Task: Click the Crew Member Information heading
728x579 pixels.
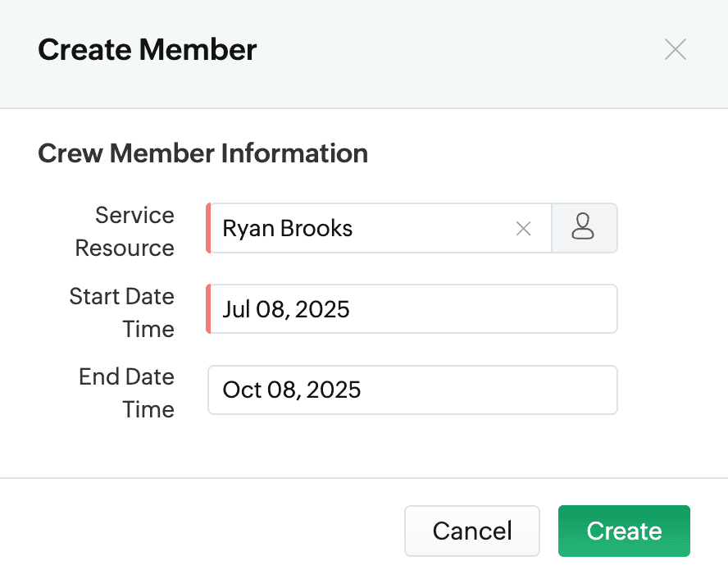Action: pyautogui.click(x=202, y=153)
